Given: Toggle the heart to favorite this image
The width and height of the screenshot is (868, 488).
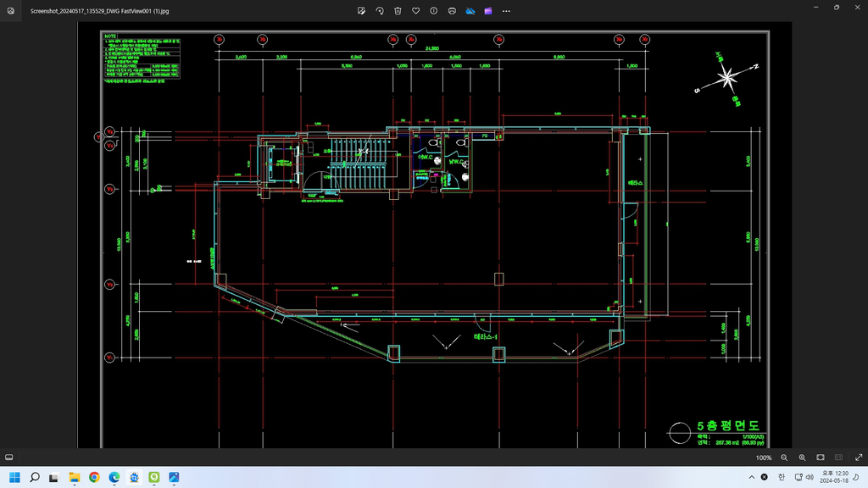Looking at the screenshot, I should click(415, 11).
